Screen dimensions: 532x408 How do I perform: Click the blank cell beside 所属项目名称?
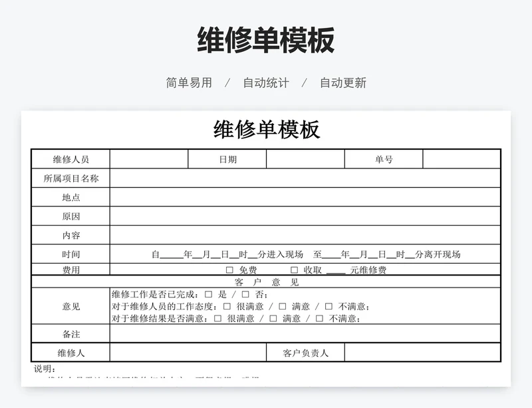click(x=305, y=178)
